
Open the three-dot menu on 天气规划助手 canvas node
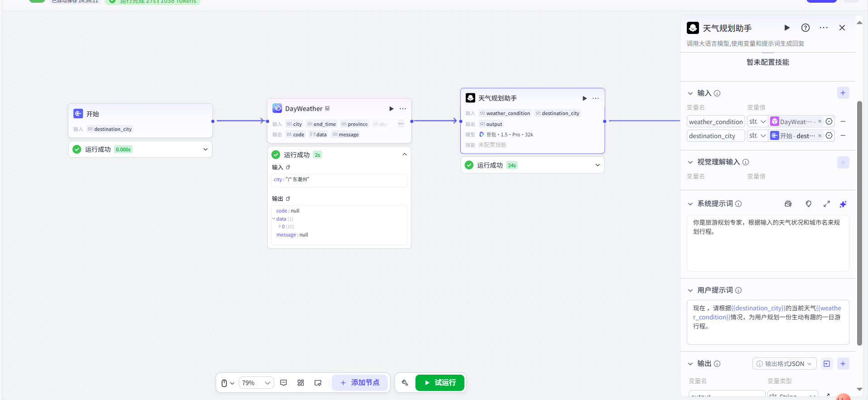pos(596,98)
